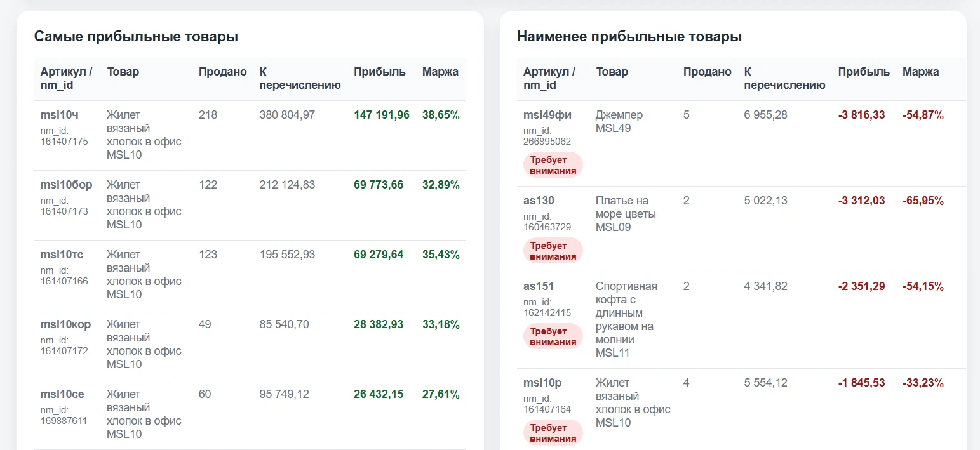The height and width of the screenshot is (450, 980).
Task: Click 'Прибыль' column header in most profitable table
Action: tap(380, 72)
